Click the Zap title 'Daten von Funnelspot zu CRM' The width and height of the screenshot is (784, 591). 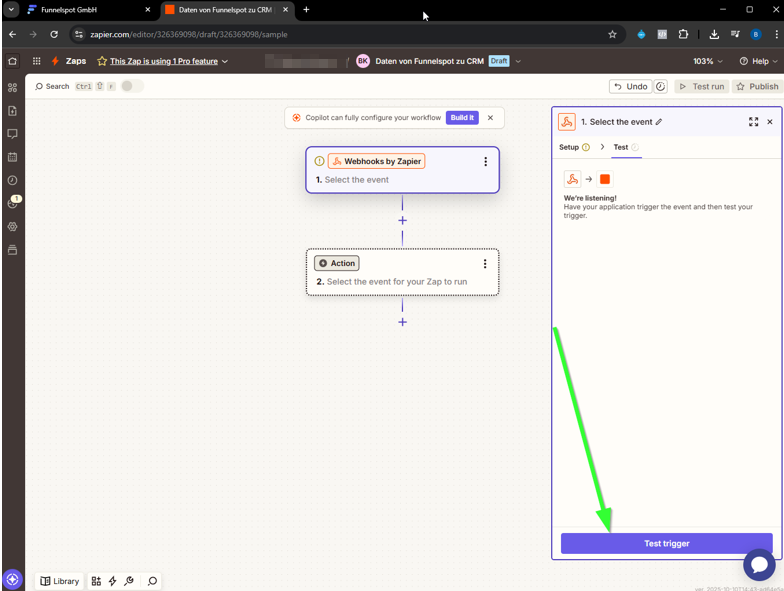pyautogui.click(x=430, y=61)
